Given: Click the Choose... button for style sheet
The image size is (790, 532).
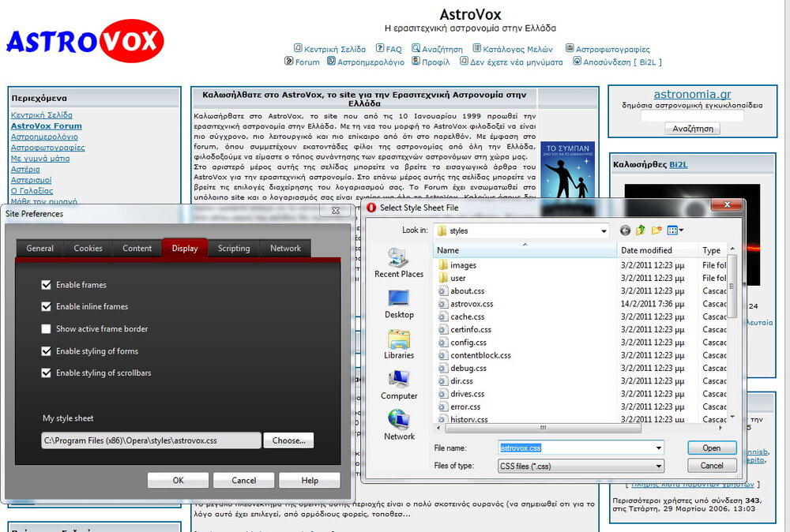Looking at the screenshot, I should pyautogui.click(x=288, y=440).
